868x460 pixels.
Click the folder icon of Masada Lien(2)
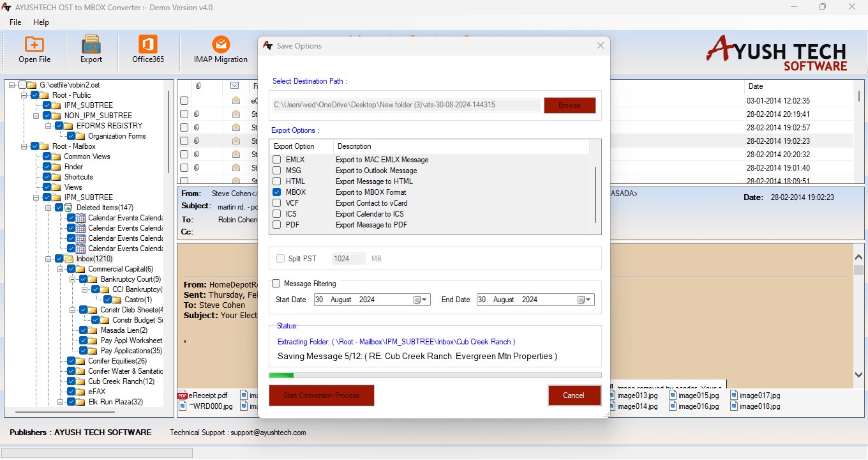tap(93, 330)
